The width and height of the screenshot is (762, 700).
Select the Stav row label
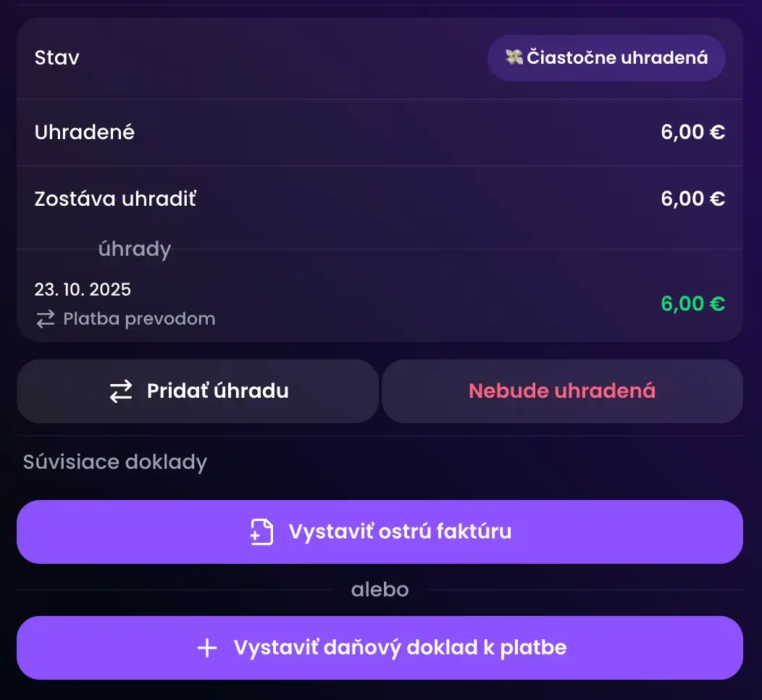tap(57, 58)
